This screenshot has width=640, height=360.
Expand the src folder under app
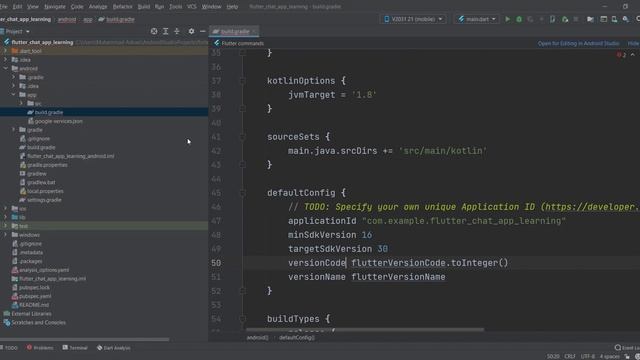[21, 104]
